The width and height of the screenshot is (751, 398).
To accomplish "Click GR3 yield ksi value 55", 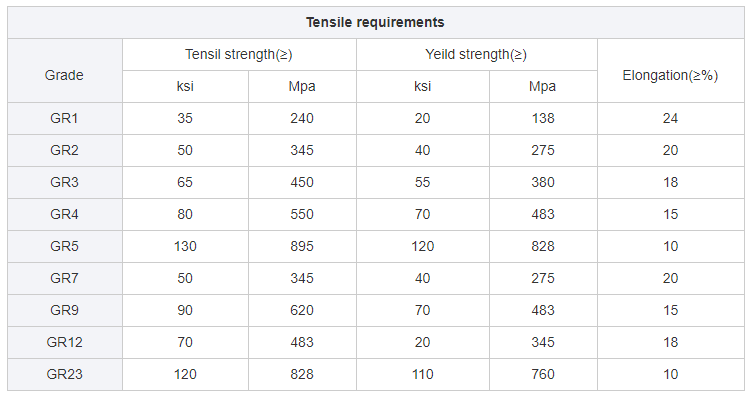I will (x=422, y=182).
